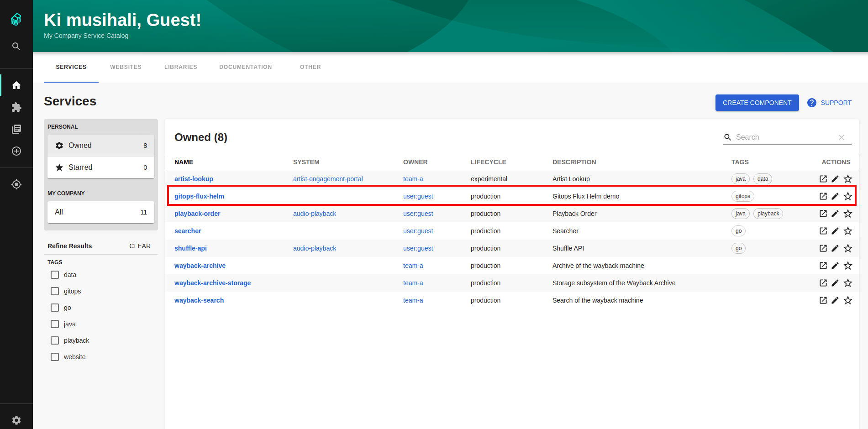Screen dimensions: 868x429
Task: Open the searcher component
Action: pyautogui.click(x=188, y=231)
